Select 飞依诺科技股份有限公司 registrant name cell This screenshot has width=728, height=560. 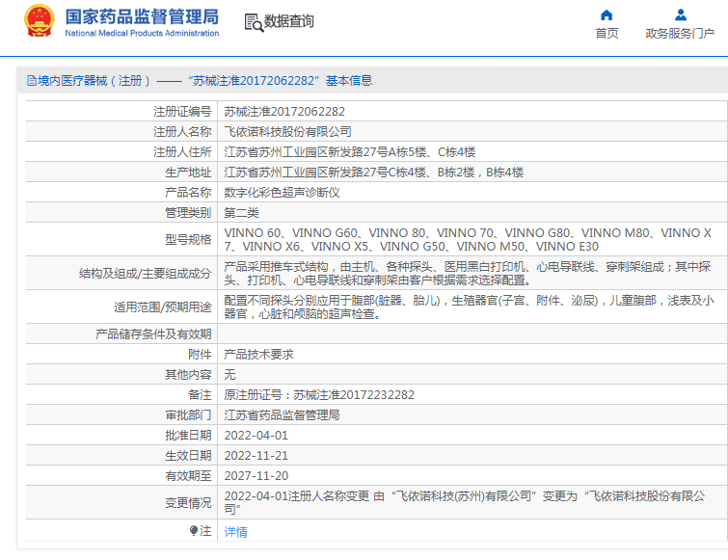pos(472,132)
